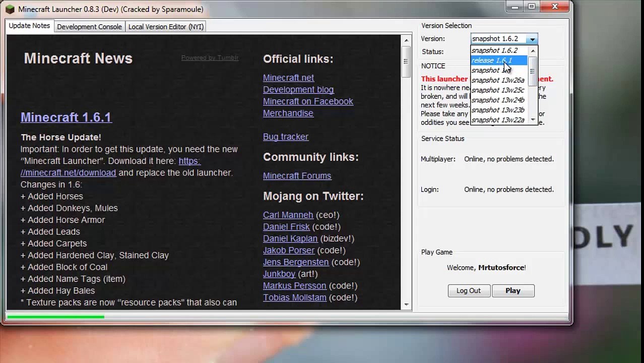Select snapshot 1.6.2 in the dropdown list
This screenshot has height=363, width=644.
tap(495, 50)
